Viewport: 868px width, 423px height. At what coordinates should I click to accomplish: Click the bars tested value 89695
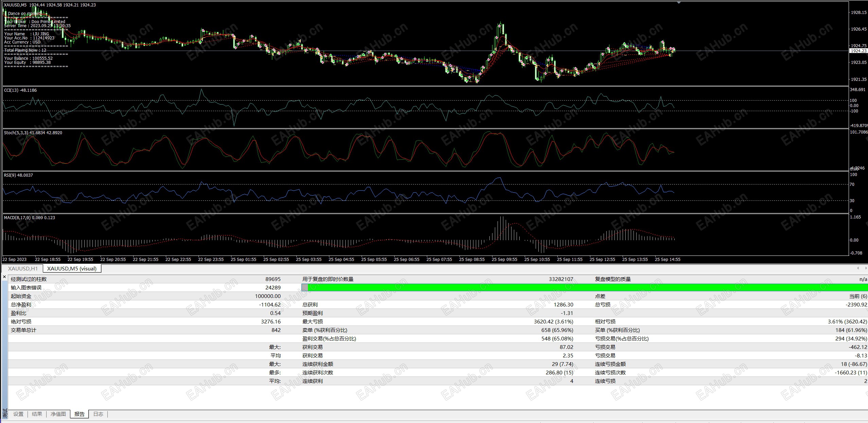(x=273, y=279)
